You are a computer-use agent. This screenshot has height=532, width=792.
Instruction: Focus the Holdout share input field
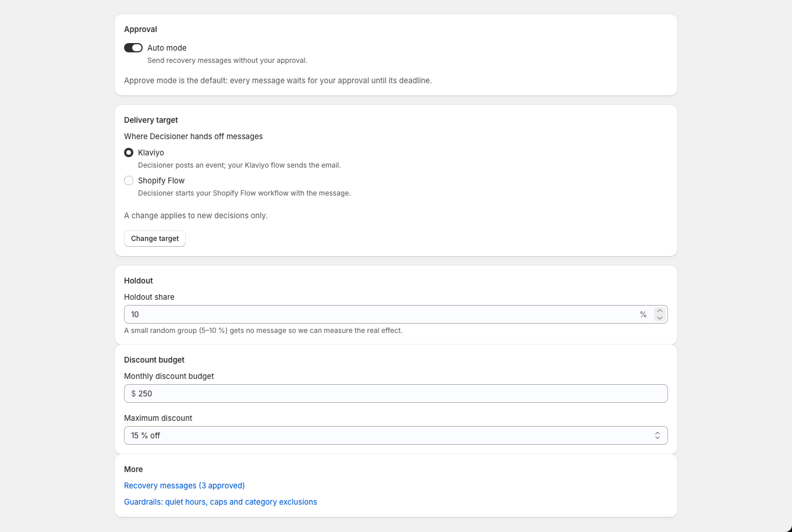tap(381, 314)
